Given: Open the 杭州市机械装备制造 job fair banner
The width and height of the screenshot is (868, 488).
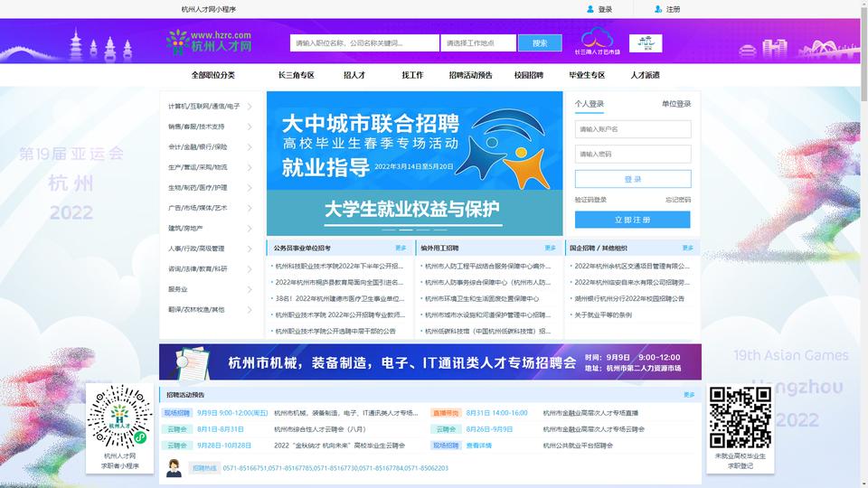Looking at the screenshot, I should pyautogui.click(x=430, y=362).
